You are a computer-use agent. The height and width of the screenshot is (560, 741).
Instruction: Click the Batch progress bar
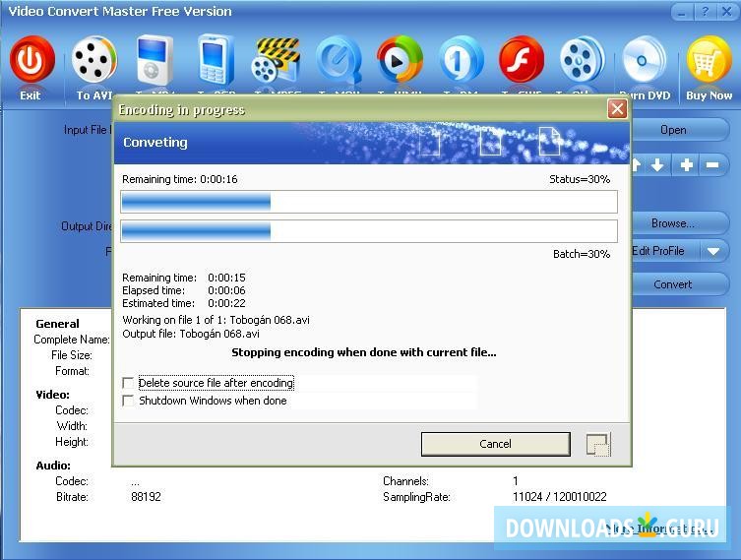[x=369, y=231]
